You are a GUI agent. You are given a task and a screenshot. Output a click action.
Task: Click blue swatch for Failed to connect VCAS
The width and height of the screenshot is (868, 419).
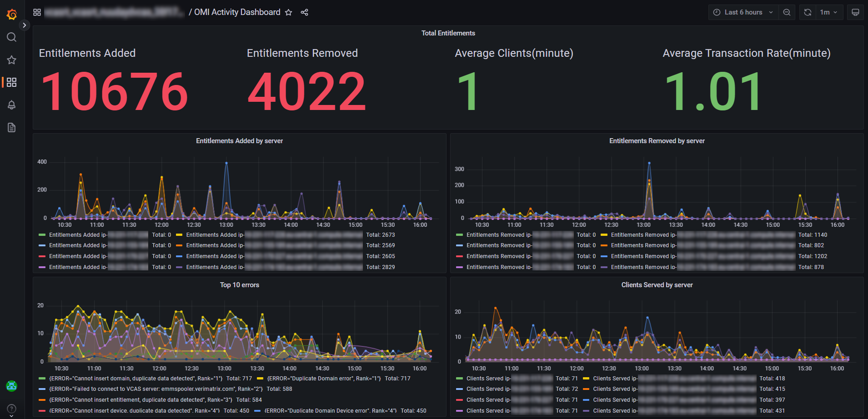(x=42, y=389)
